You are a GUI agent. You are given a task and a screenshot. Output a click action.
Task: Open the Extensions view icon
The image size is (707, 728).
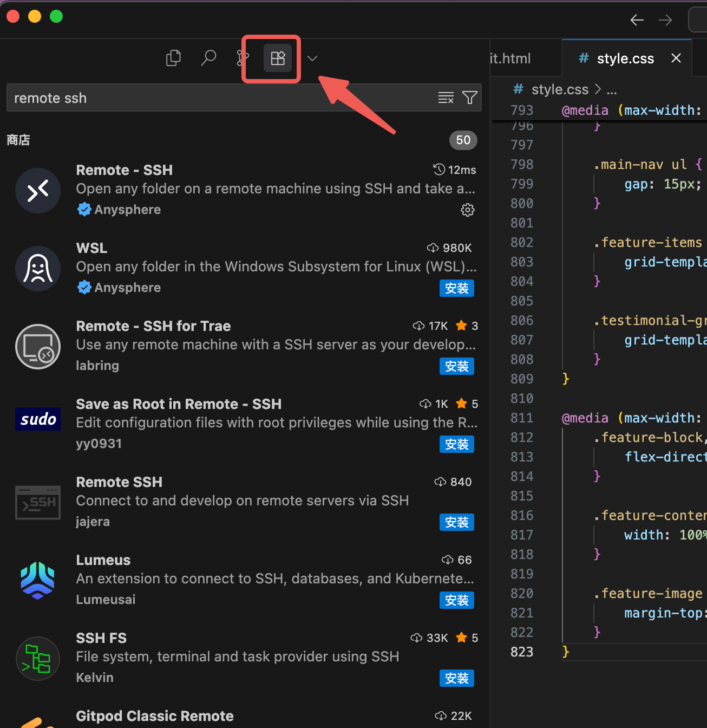coord(278,58)
